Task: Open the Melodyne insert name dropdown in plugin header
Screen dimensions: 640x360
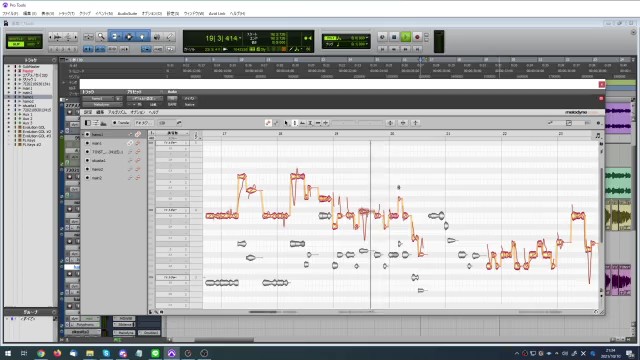Action: click(x=102, y=104)
